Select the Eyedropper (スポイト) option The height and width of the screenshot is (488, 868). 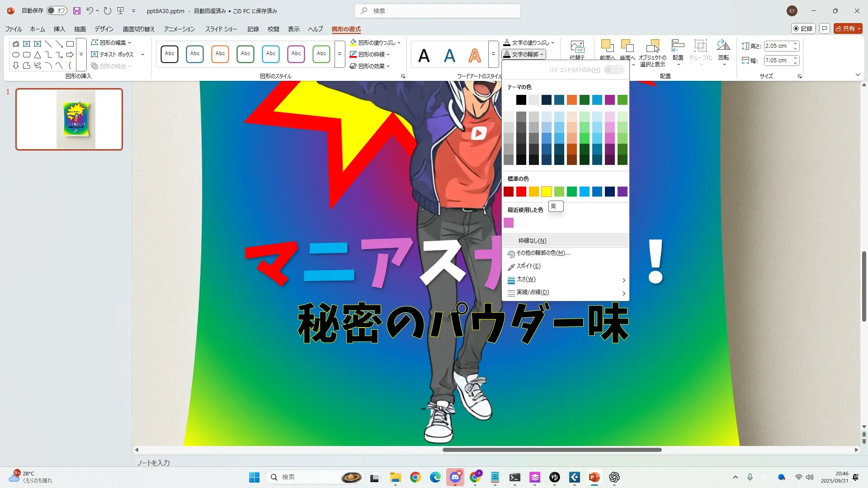coord(528,266)
